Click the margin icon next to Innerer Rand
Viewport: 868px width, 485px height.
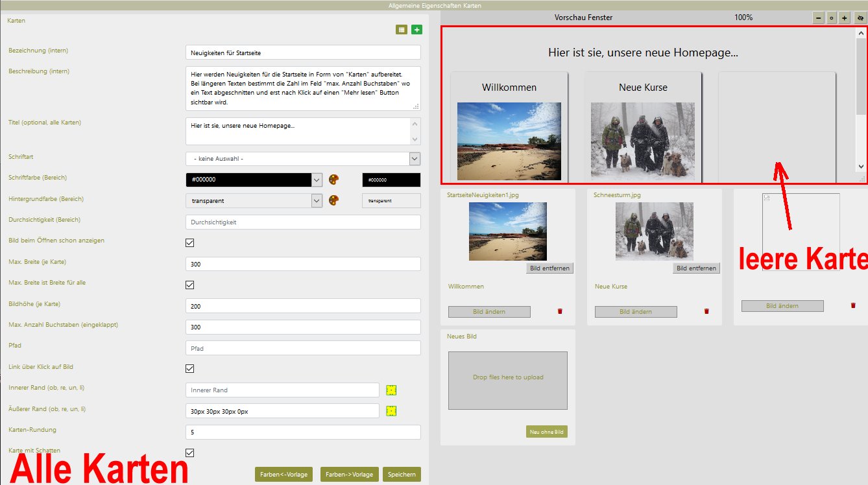[x=391, y=390]
